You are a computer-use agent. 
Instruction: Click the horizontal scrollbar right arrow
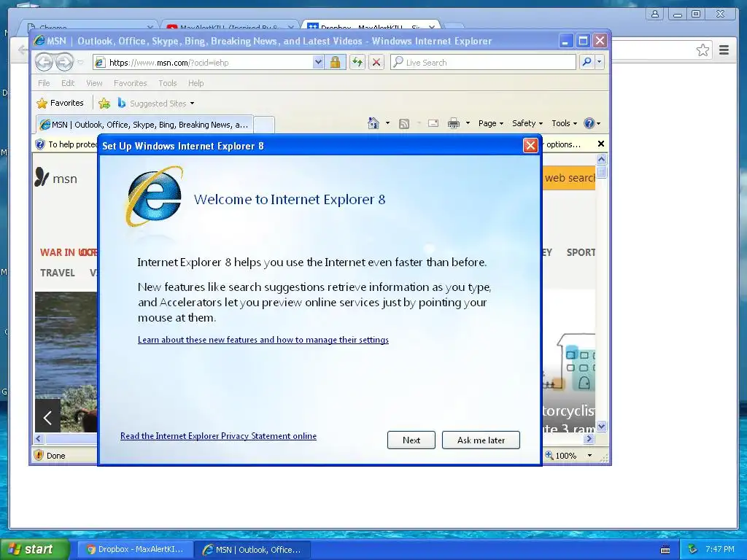tap(589, 438)
